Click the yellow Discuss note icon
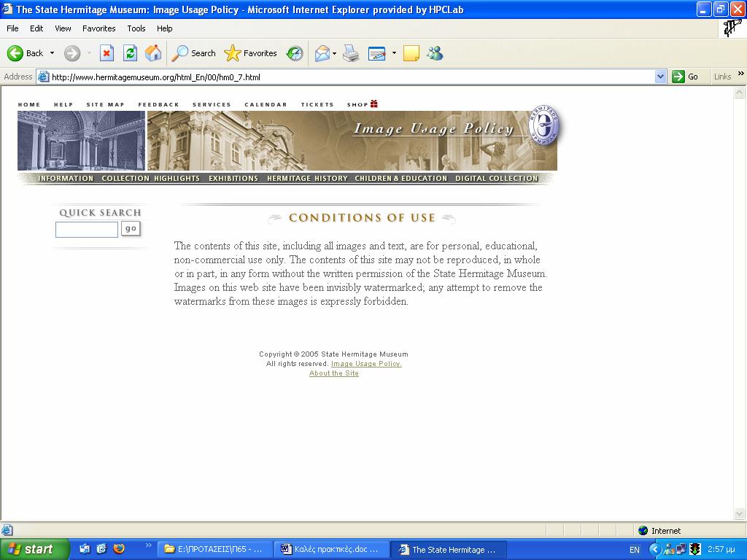Screen dimensions: 747x560 pos(411,53)
